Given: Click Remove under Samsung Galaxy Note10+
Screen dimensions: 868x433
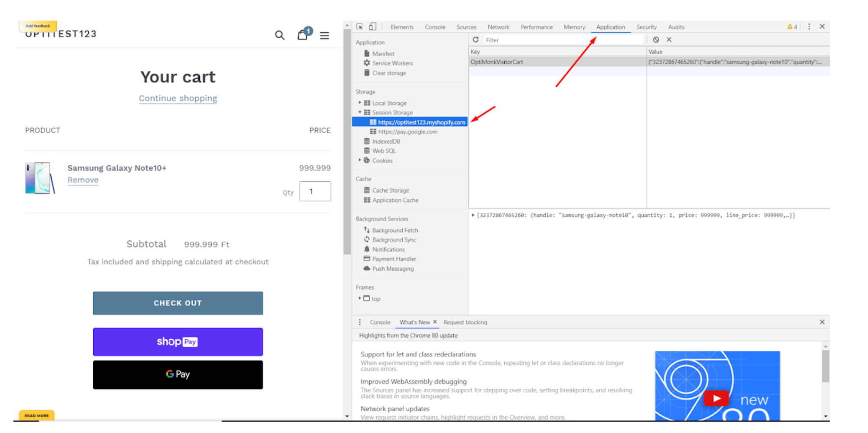Looking at the screenshot, I should tap(83, 180).
